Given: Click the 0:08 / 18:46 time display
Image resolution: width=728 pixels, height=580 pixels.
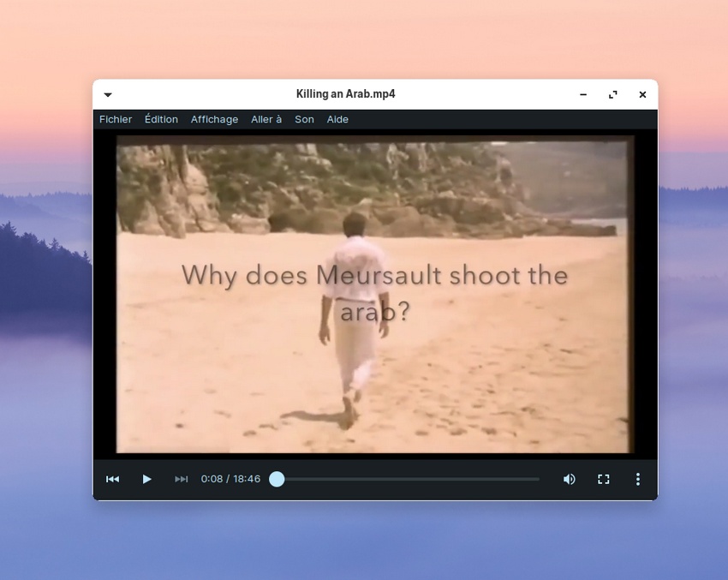Looking at the screenshot, I should pyautogui.click(x=230, y=479).
